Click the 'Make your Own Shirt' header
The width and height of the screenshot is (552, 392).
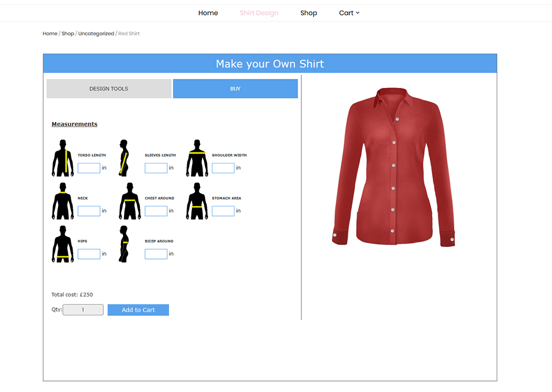coord(270,63)
